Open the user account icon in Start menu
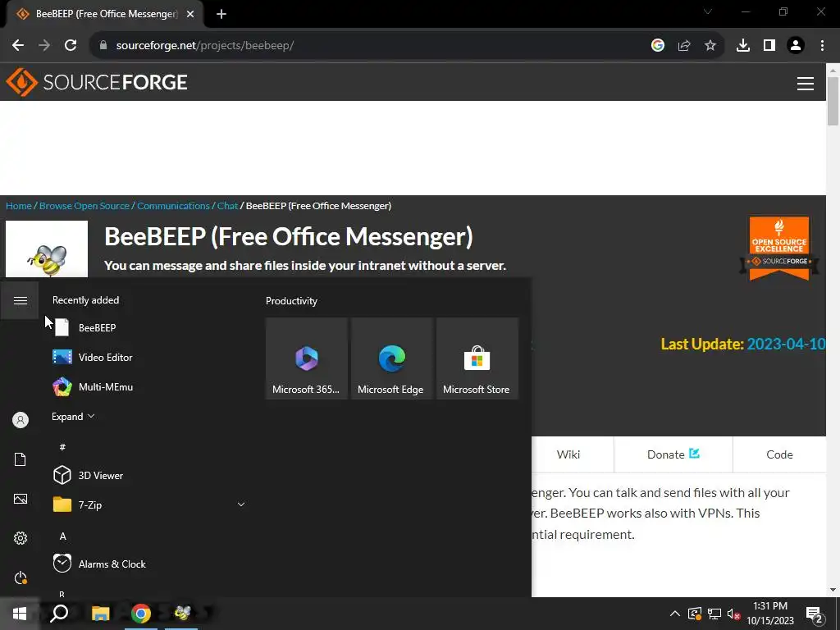 21,420
